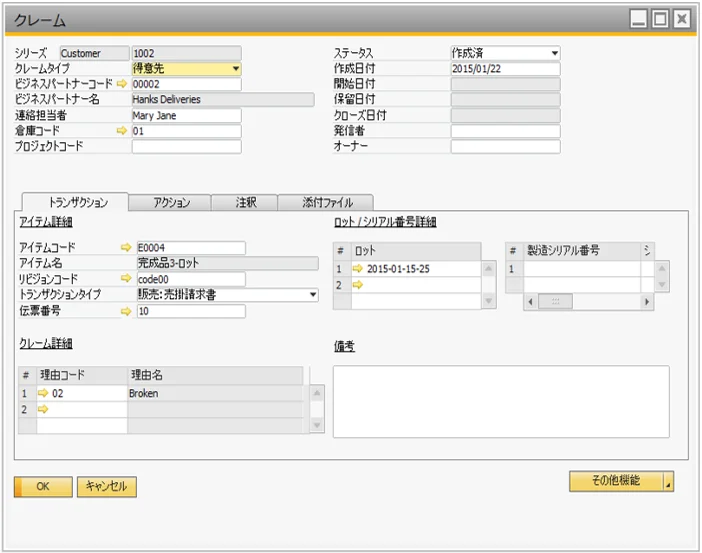Image resolution: width=702 pixels, height=553 pixels.
Task: Switch to the 注釈 tab
Action: pyautogui.click(x=245, y=202)
